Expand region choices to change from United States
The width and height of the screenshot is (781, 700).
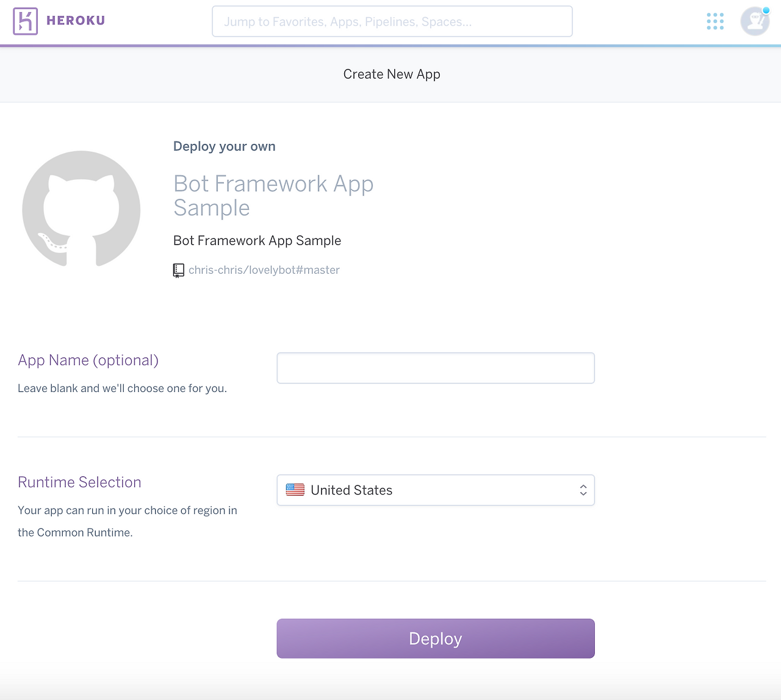[x=435, y=490]
